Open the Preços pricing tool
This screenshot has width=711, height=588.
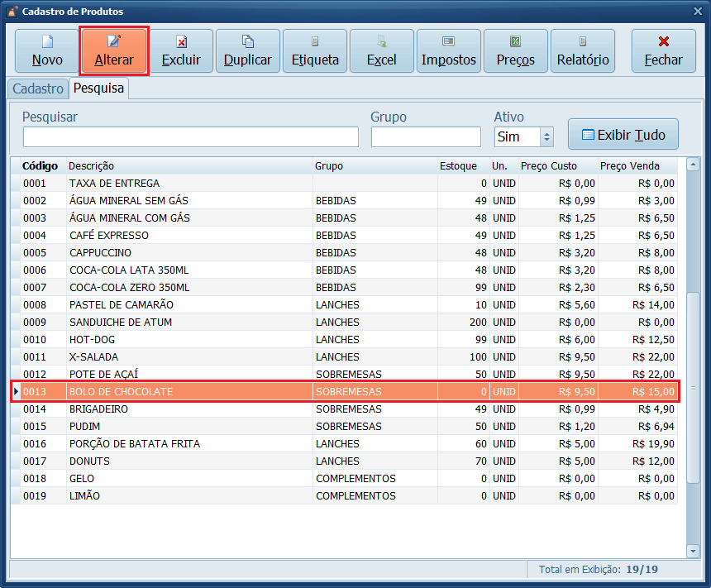coord(516,51)
